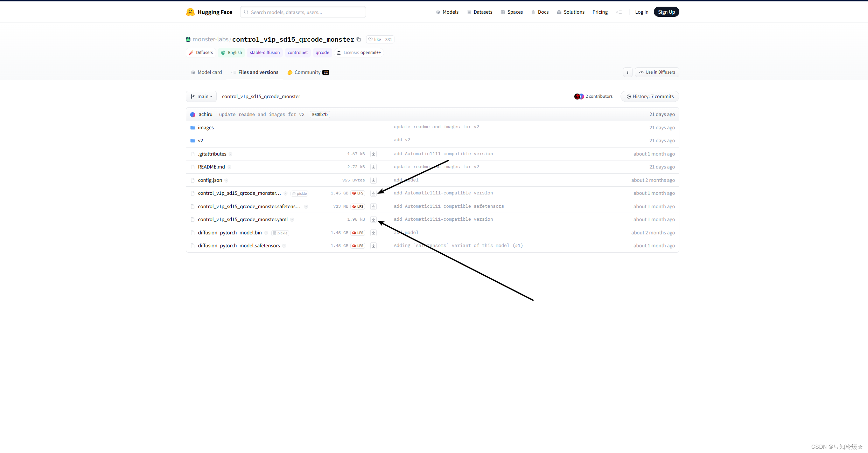This screenshot has height=453, width=868.
Task: Open the README.md file name
Action: (x=211, y=167)
